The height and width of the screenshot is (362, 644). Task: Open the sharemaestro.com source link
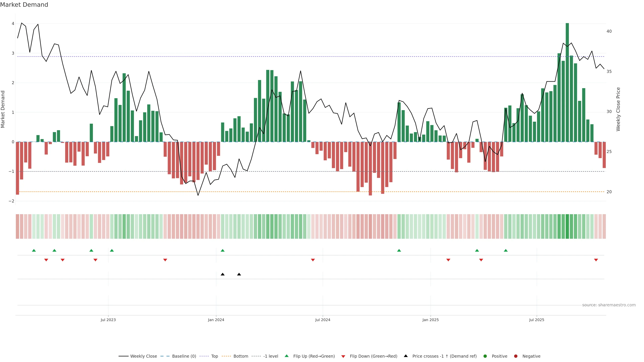tap(609, 305)
